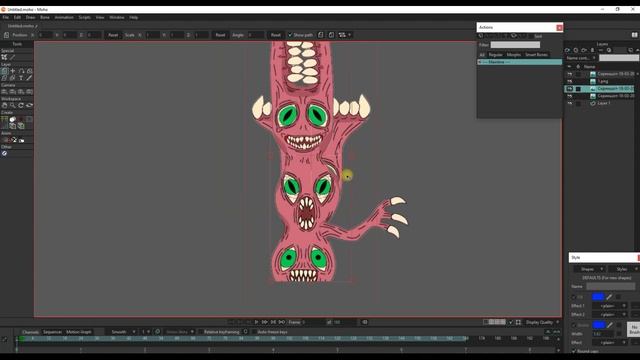Viewport: 640px width, 360px height.
Task: Select the Rotate Workspace tool
Action: coord(21,105)
